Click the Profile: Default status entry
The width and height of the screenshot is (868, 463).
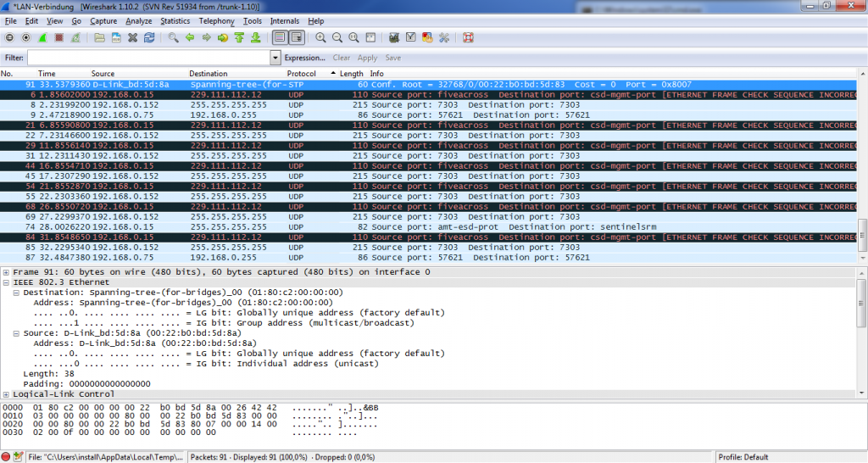coord(743,457)
